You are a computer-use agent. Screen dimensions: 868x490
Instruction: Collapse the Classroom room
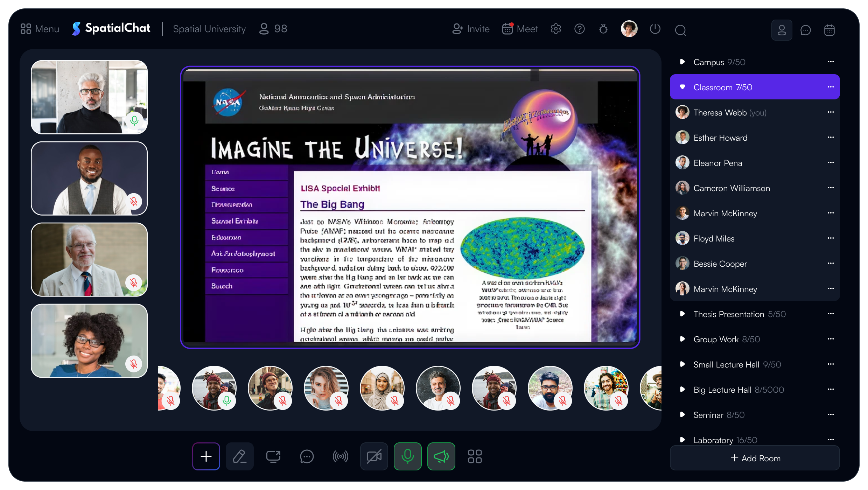click(682, 87)
